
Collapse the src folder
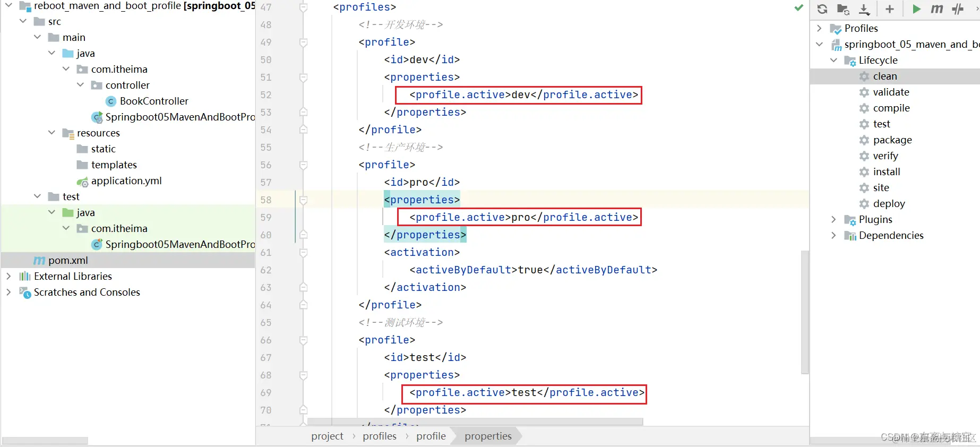[23, 21]
